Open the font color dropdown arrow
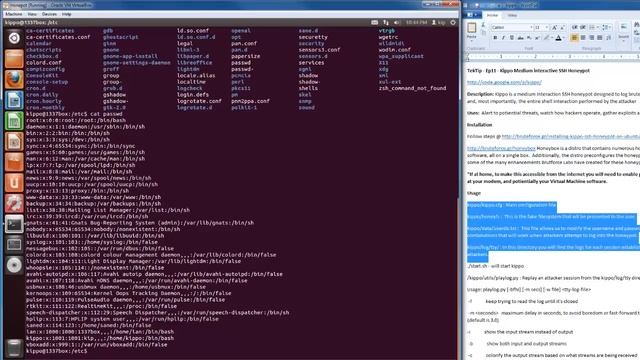Screen dimensions: 640x360 564,38
